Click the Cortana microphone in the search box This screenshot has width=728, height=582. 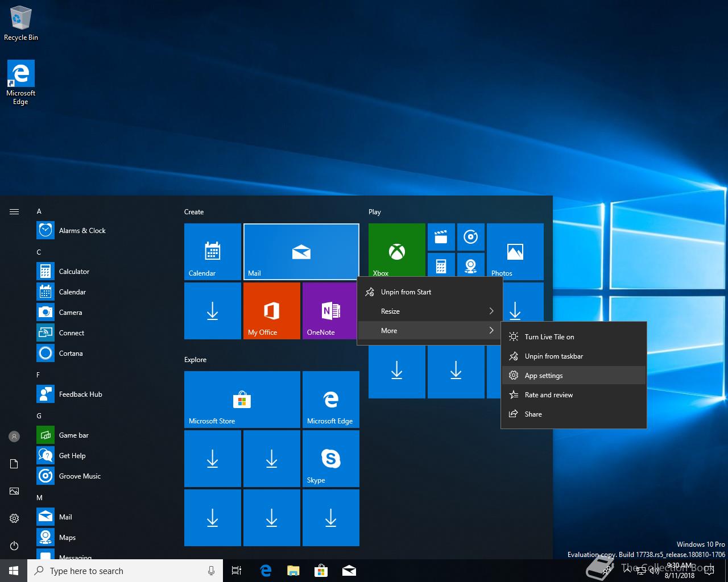point(211,571)
